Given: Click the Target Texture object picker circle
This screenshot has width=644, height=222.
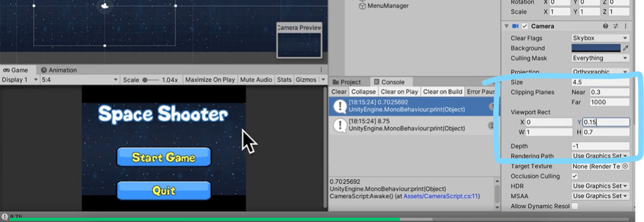Looking at the screenshot, I should point(625,166).
